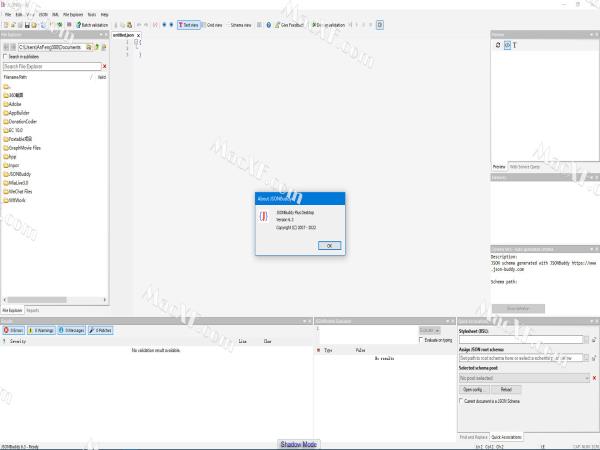
Task: Enable Search in subfolders checkbox
Action: pos(5,57)
